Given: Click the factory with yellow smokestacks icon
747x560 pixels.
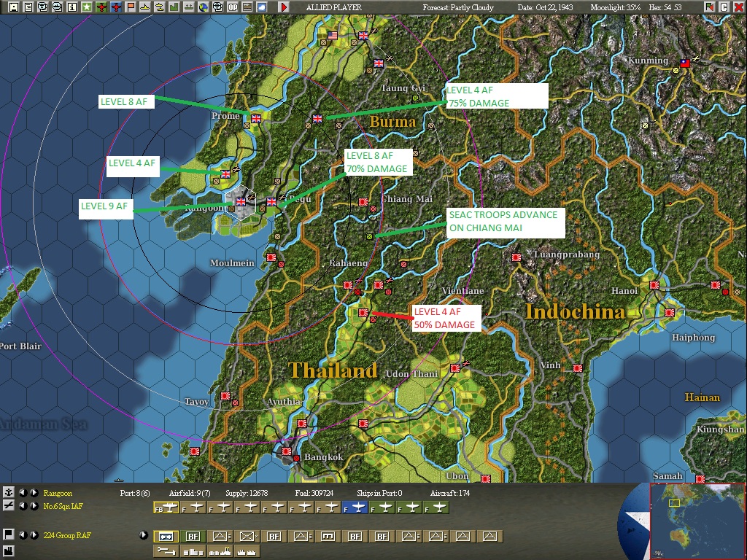Looking at the screenshot, I should [x=220, y=551].
